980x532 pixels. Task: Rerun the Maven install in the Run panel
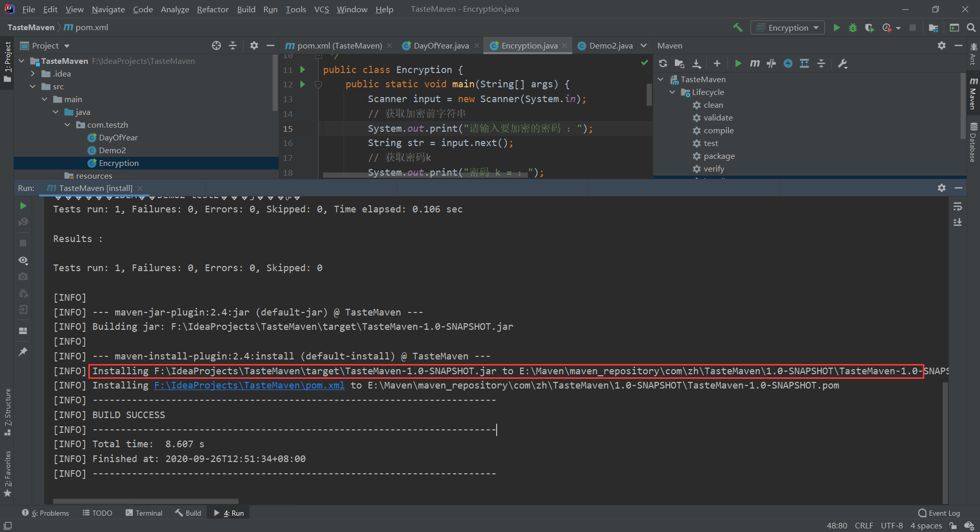23,206
